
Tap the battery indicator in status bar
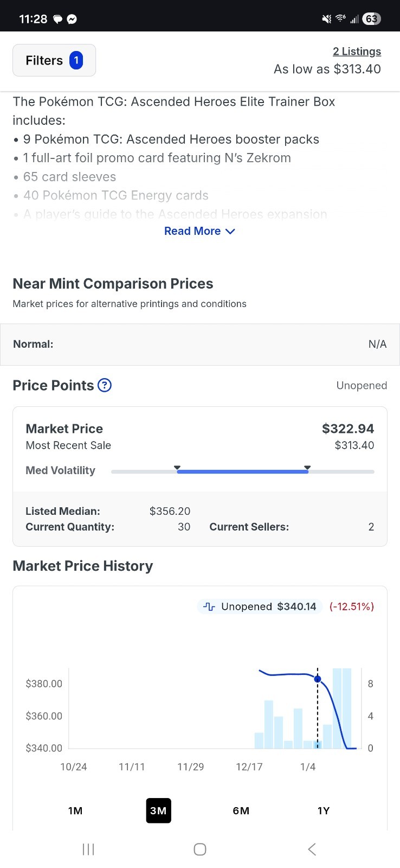(x=371, y=19)
